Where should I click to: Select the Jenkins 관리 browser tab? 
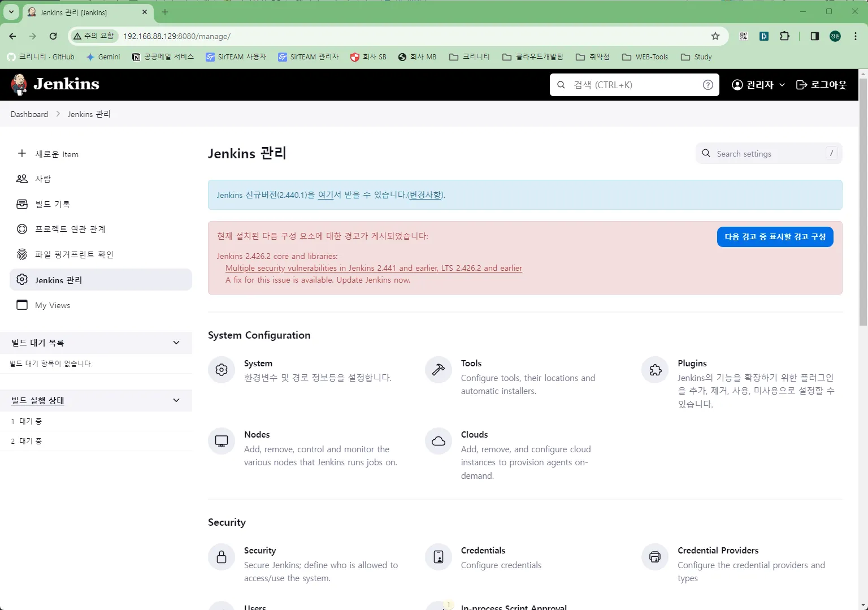pos(88,12)
